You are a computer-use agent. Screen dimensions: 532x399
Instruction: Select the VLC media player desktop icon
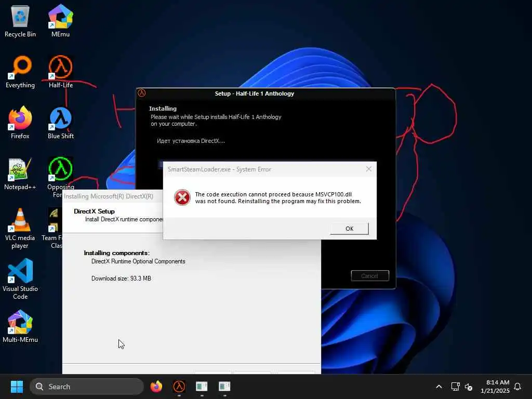[x=20, y=228]
